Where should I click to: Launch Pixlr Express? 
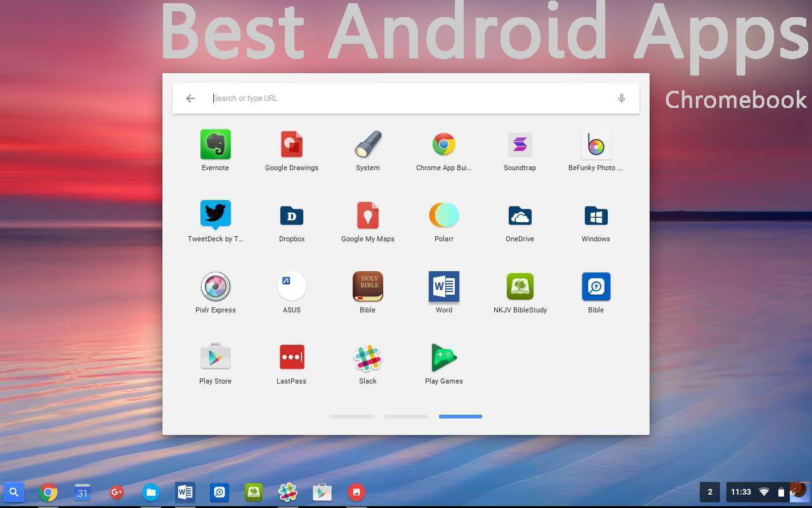215,286
